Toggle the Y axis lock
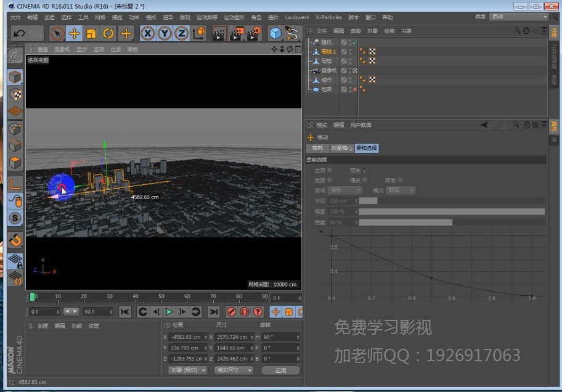The height and width of the screenshot is (392, 562). pyautogui.click(x=165, y=34)
